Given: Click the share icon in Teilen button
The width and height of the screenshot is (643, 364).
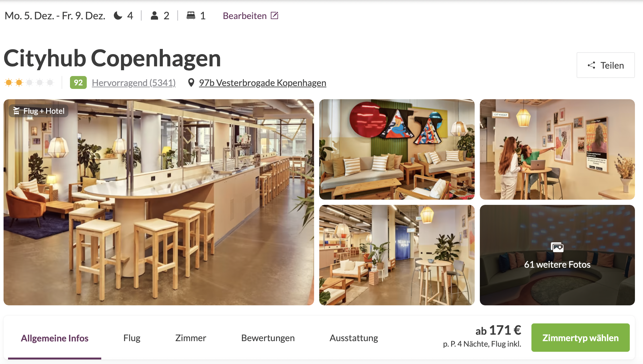Looking at the screenshot, I should tap(591, 65).
